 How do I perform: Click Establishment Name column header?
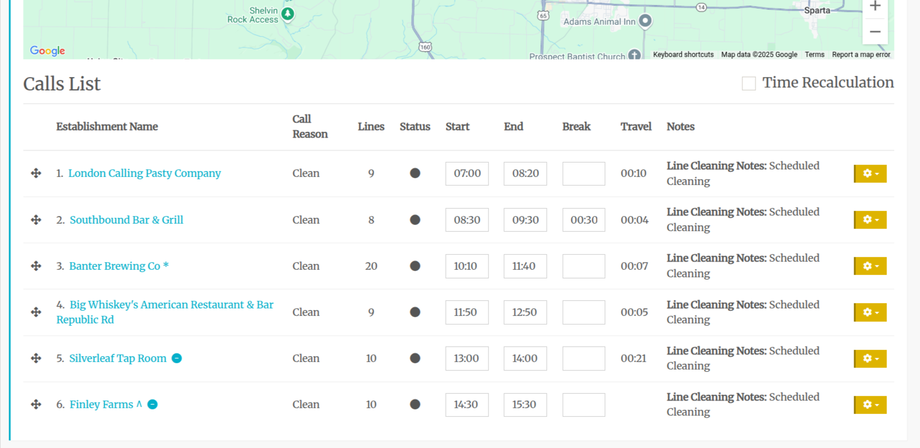(x=107, y=127)
